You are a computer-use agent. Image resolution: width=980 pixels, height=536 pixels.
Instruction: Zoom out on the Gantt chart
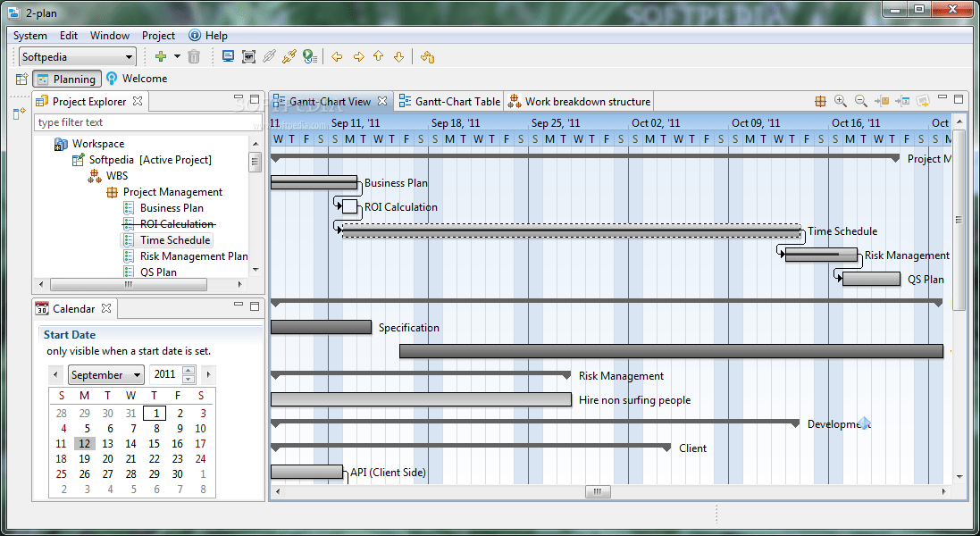tap(861, 102)
